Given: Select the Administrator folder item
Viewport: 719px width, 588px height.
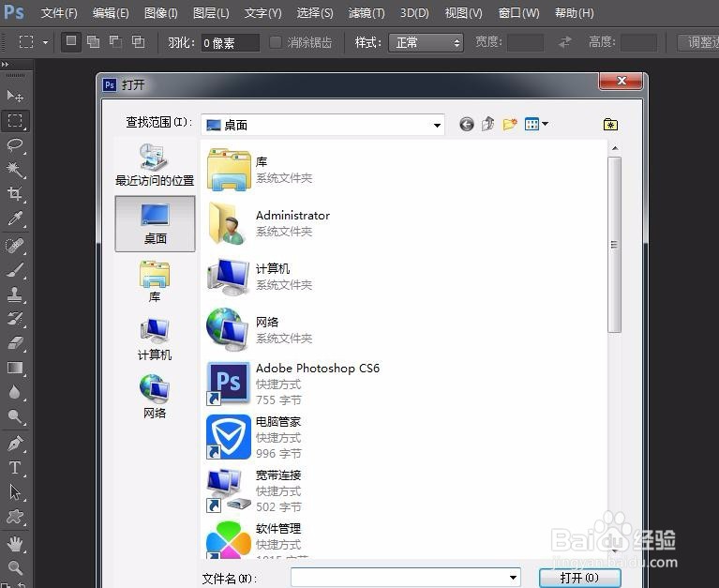Looking at the screenshot, I should 268,223.
